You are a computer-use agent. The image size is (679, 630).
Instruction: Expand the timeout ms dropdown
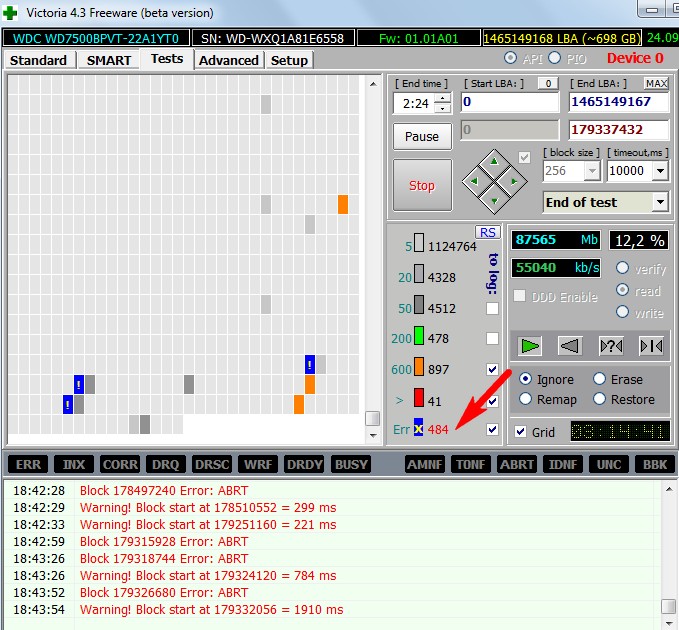coord(659,171)
